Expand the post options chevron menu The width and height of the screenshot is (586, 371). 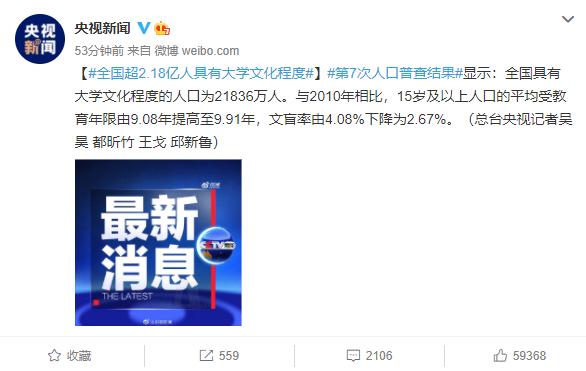(568, 19)
